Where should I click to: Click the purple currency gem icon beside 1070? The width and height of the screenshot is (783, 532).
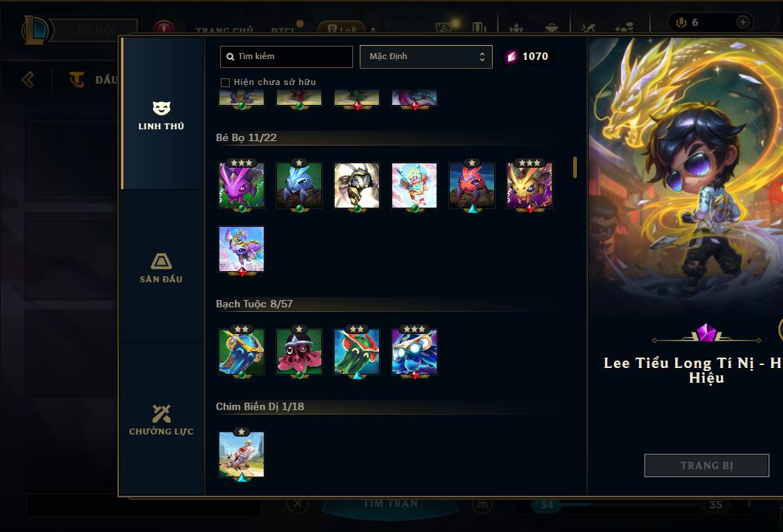[511, 56]
